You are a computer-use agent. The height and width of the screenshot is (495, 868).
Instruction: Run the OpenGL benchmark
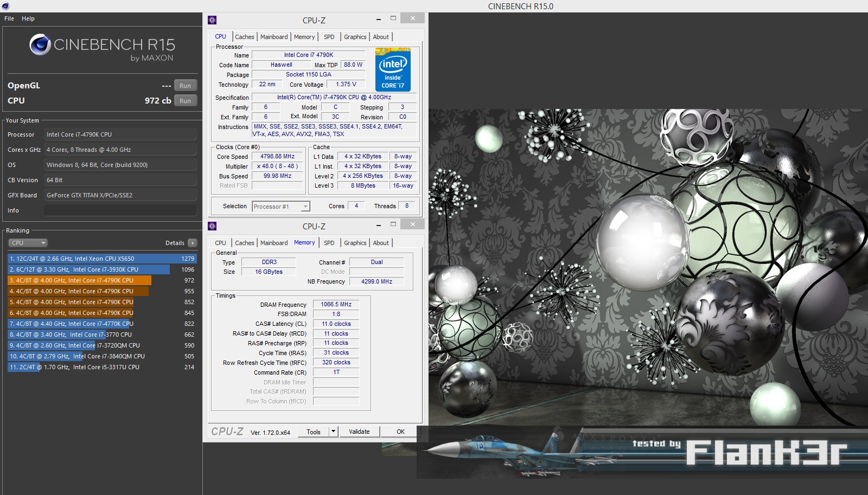(x=186, y=86)
